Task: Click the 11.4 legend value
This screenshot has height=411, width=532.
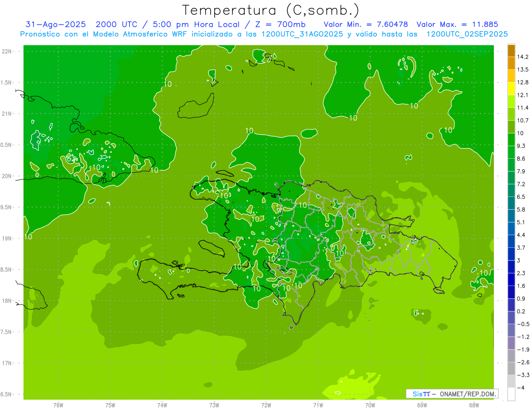Action: 522,108
